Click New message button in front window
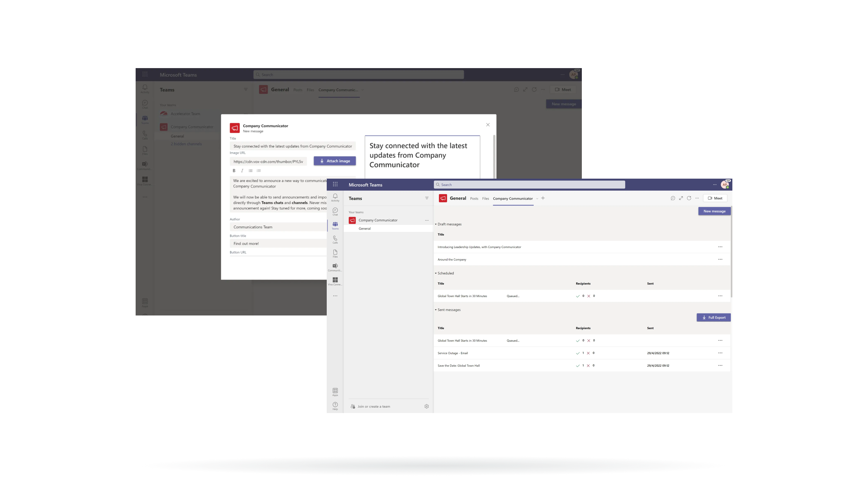The height and width of the screenshot is (490, 868). (714, 211)
